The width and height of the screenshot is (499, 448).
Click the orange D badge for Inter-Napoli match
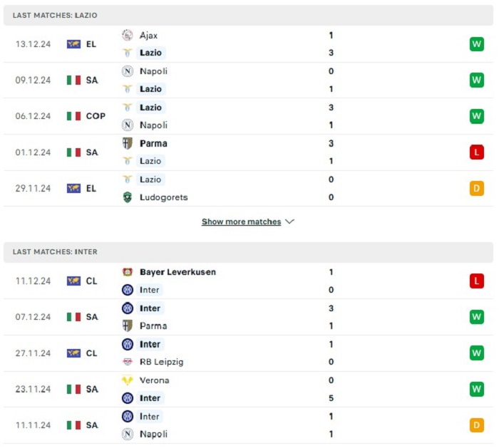pyautogui.click(x=476, y=425)
